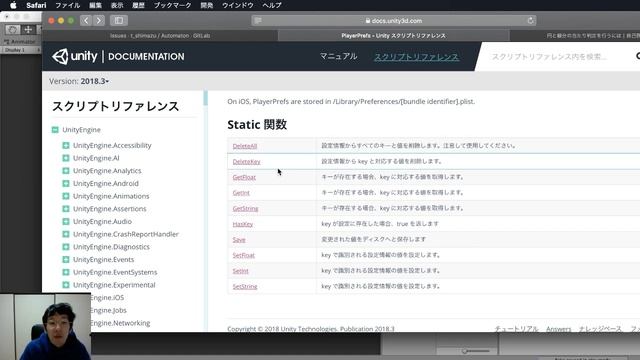The height and width of the screenshot is (360, 640).
Task: Open the GetFloat function link
Action: [x=244, y=177]
